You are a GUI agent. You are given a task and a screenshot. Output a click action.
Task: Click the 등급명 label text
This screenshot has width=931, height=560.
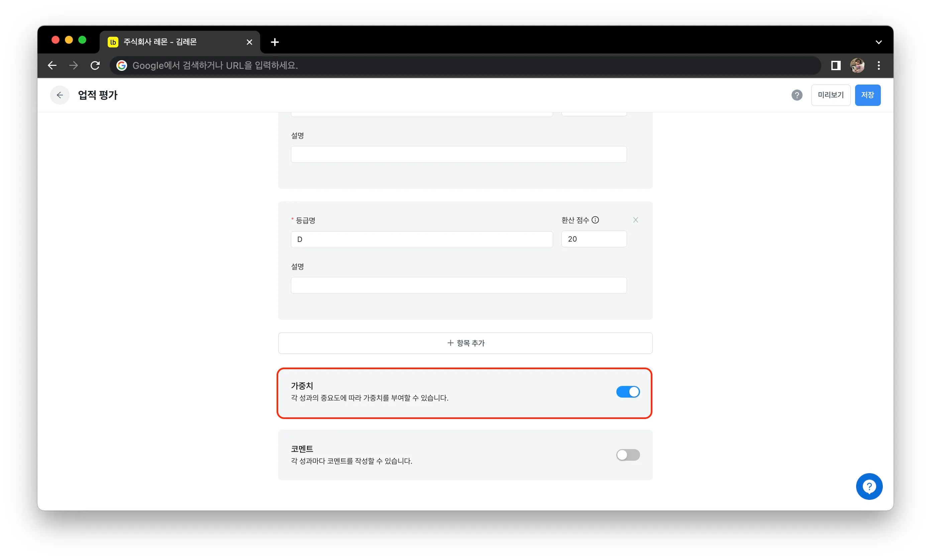tap(305, 221)
